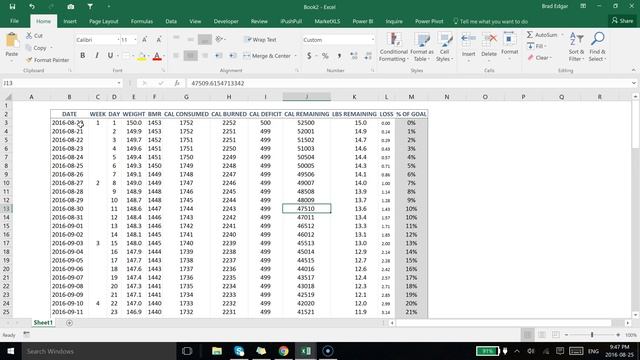Image resolution: width=640 pixels, height=360 pixels.
Task: Switch to the Power Pivot tab
Action: click(x=429, y=21)
